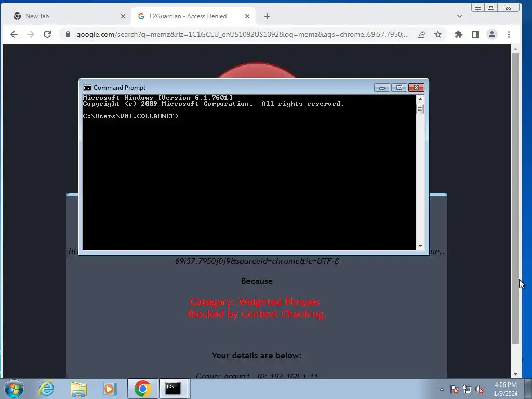Open Windows Explorer folder from taskbar
This screenshot has height=399, width=532.
78,389
